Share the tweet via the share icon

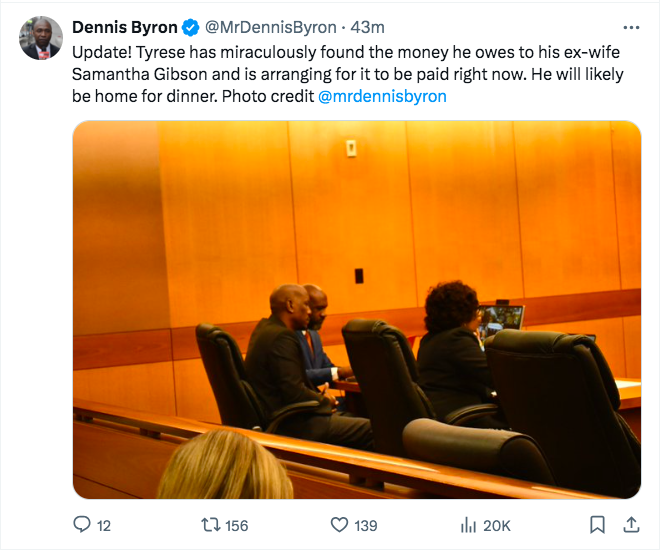pyautogui.click(x=631, y=525)
